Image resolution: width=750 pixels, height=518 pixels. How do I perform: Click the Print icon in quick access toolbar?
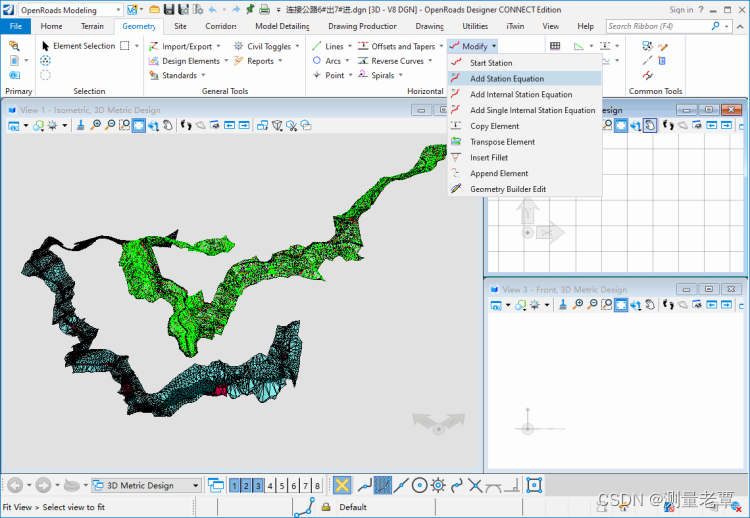264,9
